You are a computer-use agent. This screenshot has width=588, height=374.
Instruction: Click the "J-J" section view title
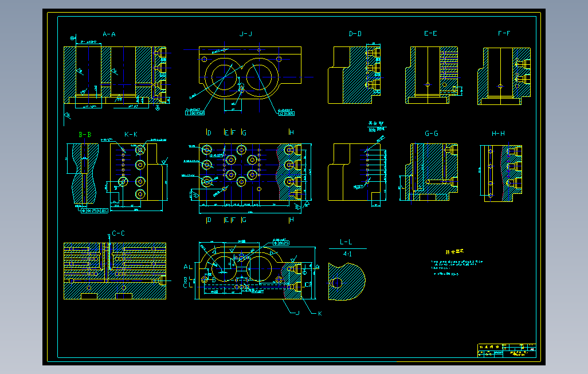pyautogui.click(x=246, y=34)
